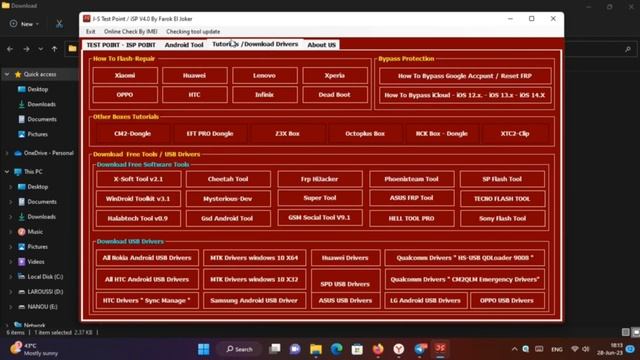Download LG Android USB Drivers
Screen dimensions: 640x360
click(x=425, y=300)
